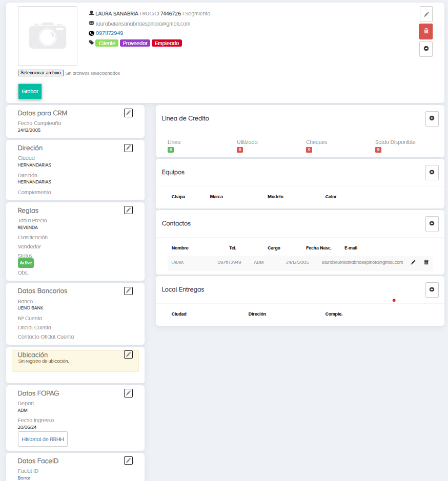Viewport: 448px width, 481px height.
Task: Click the arrow icon below delete button
Action: pos(426,49)
